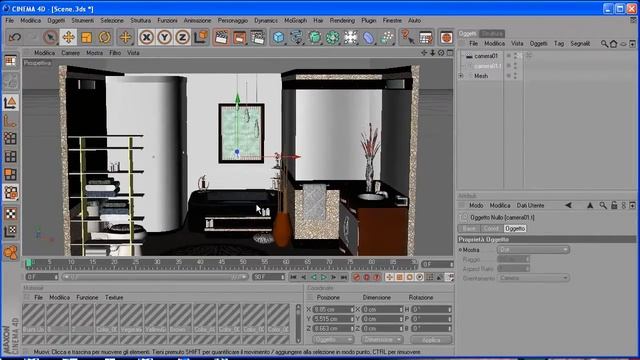Click the go to end of animation button

coord(344,277)
